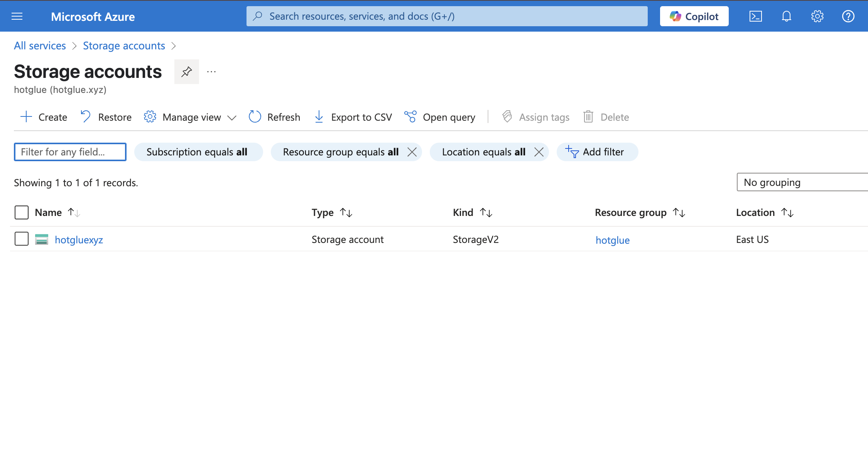This screenshot has width=868, height=455.
Task: Click the Copilot button
Action: click(x=694, y=16)
